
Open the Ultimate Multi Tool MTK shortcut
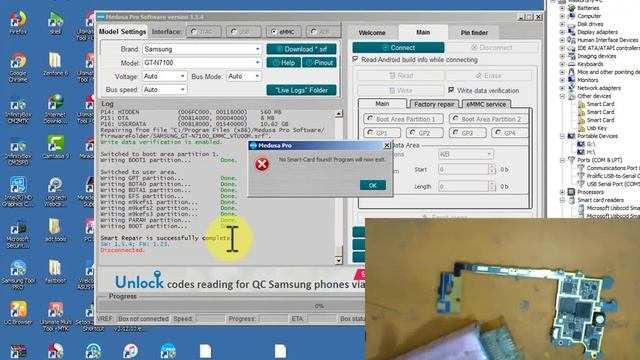[55, 316]
